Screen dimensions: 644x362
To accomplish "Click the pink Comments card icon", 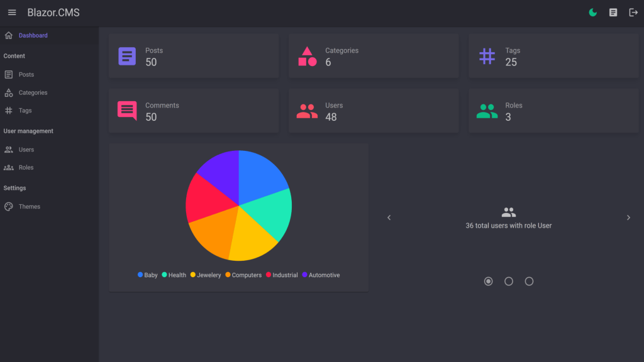I will click(x=127, y=111).
